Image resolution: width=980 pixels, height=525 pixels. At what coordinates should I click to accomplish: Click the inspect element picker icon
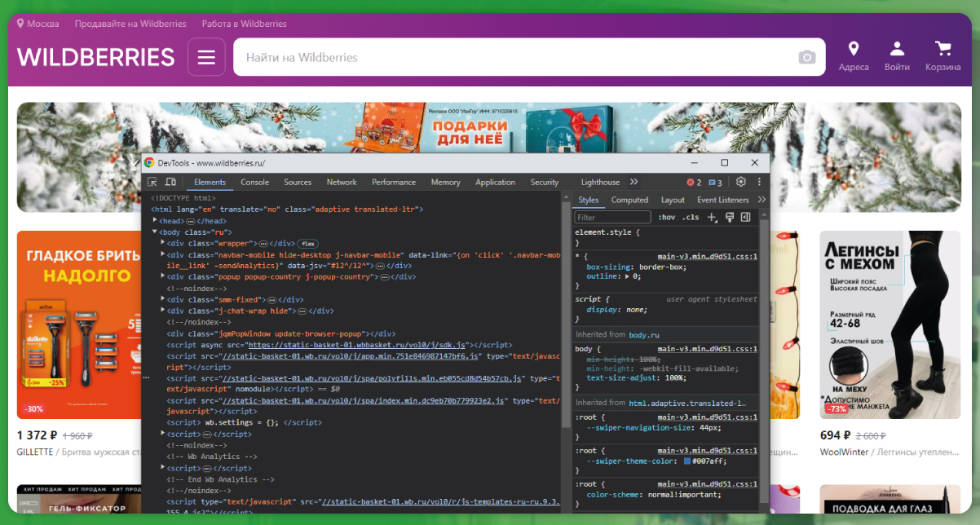coord(152,182)
